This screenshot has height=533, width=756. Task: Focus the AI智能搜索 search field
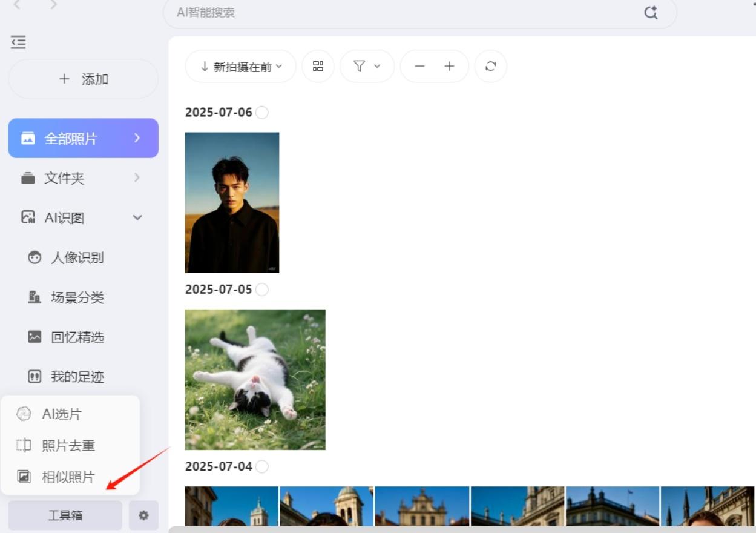click(419, 12)
